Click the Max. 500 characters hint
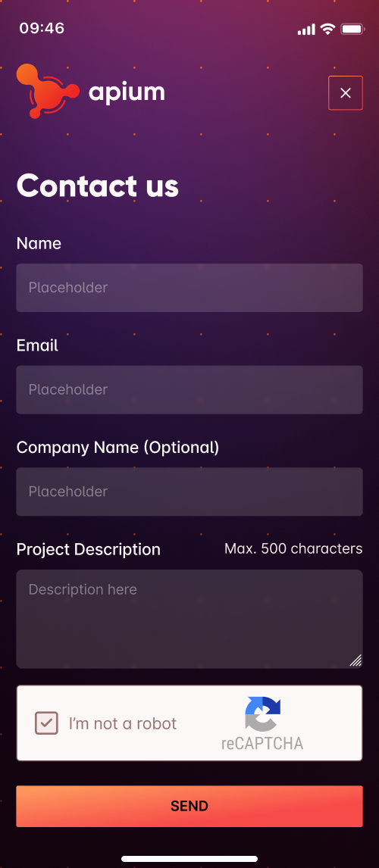 click(293, 548)
